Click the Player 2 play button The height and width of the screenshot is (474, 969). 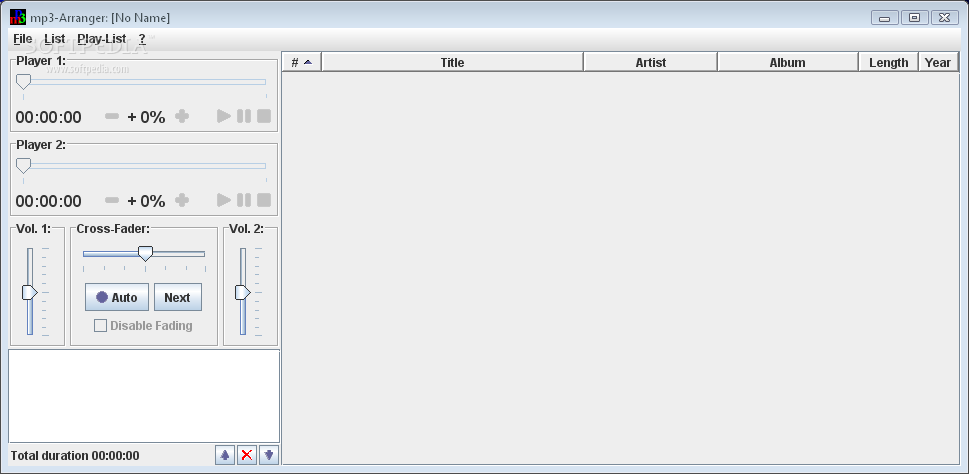pyautogui.click(x=224, y=200)
